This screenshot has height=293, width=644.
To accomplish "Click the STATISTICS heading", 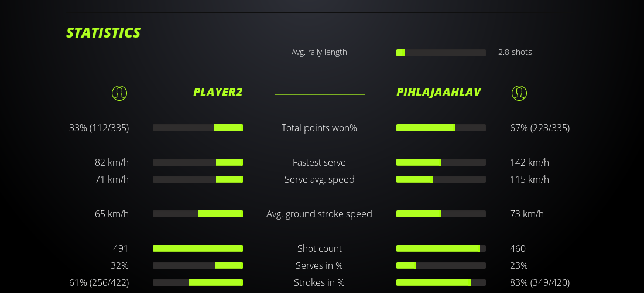I will (104, 33).
